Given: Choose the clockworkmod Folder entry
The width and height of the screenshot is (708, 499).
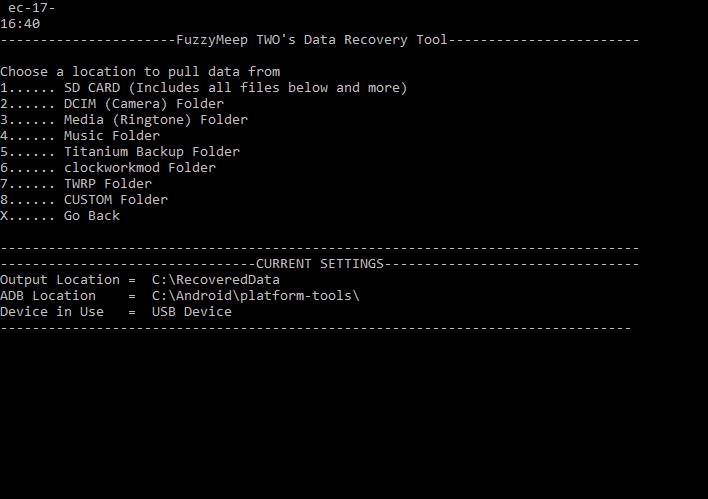Looking at the screenshot, I should 108,168.
